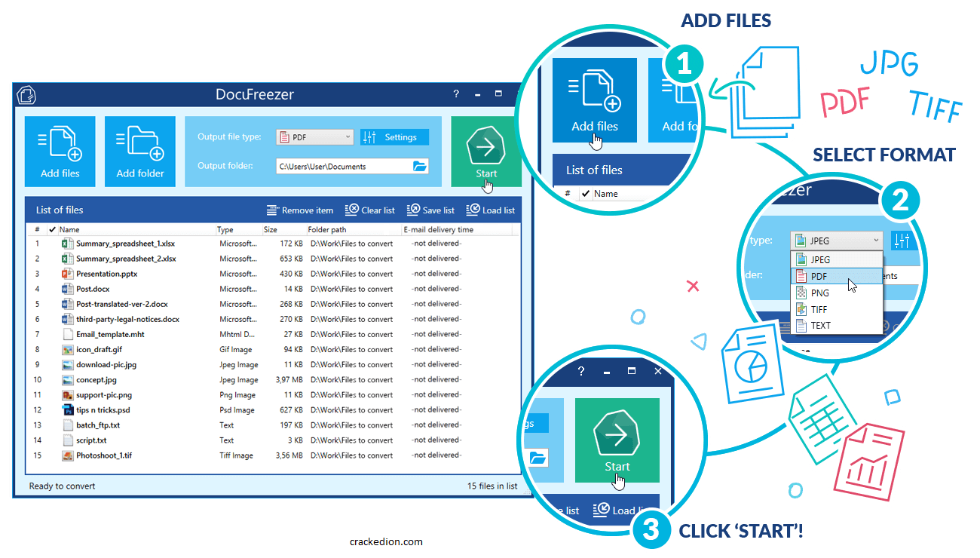
Task: Choose PNG from the format dropdown list
Action: (837, 293)
